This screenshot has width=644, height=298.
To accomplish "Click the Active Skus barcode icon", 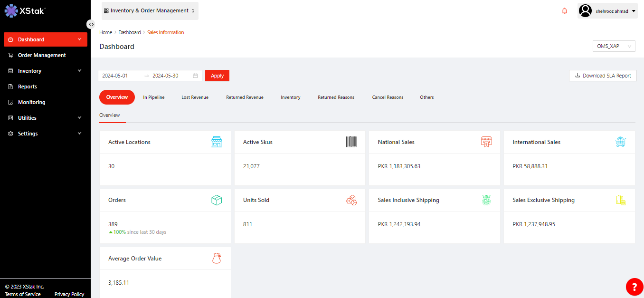I will (x=351, y=142).
